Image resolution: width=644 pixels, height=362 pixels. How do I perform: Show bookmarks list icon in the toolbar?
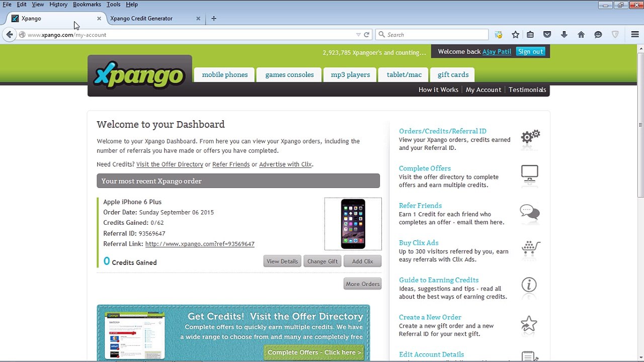tap(530, 35)
